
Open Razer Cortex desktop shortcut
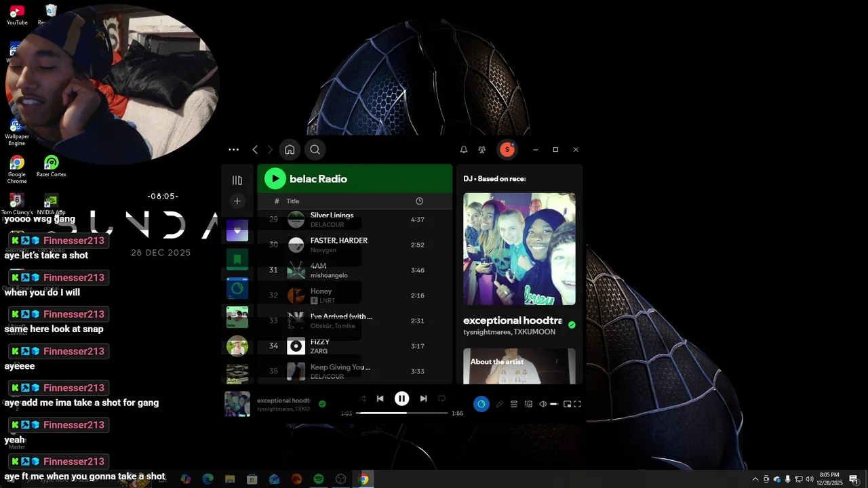[x=52, y=167]
